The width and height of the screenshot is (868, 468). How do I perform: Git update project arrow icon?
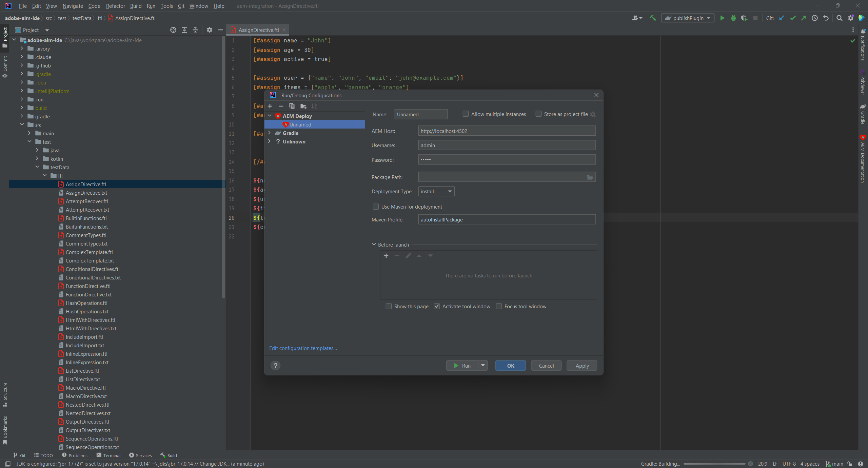[782, 18]
